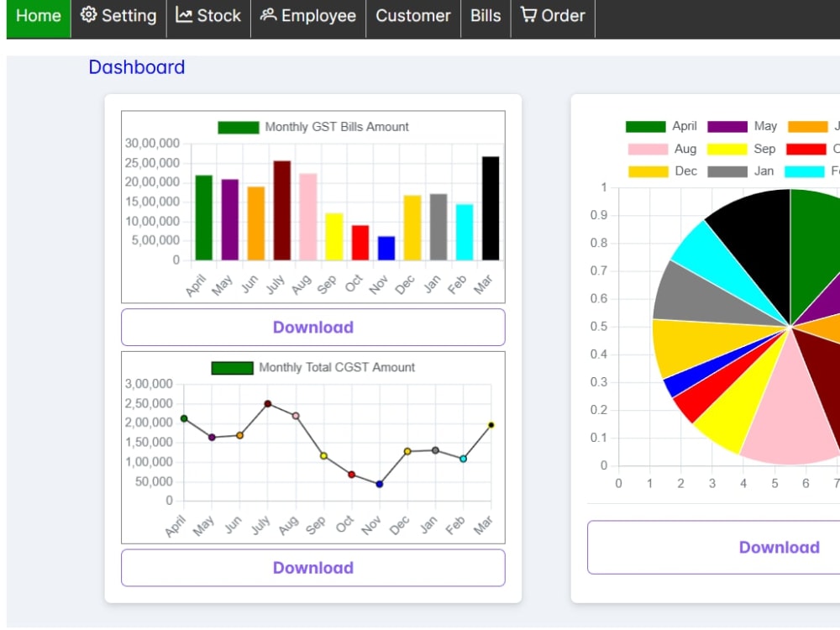The width and height of the screenshot is (840, 630).
Task: Click the 30,00,000 y-axis label
Action: [x=152, y=144]
